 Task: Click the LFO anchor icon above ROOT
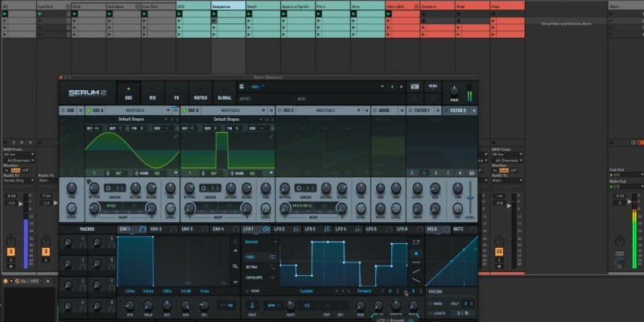pyautogui.click(x=252, y=305)
